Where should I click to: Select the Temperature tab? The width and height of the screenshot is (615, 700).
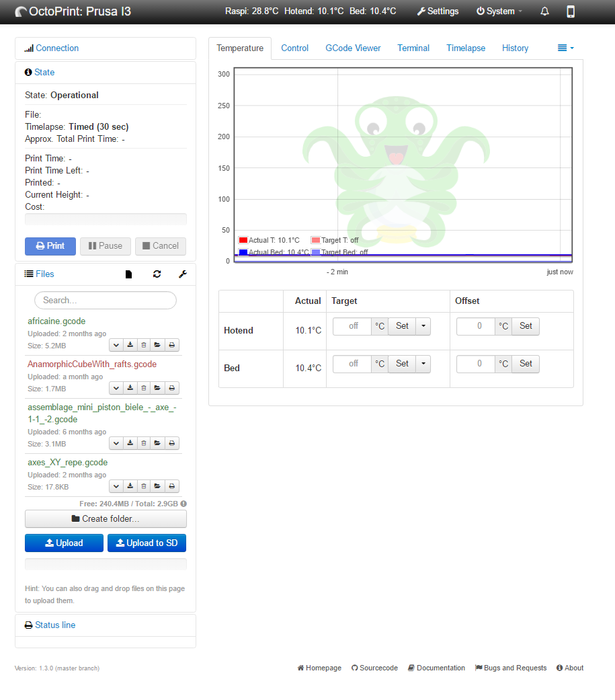tap(240, 48)
